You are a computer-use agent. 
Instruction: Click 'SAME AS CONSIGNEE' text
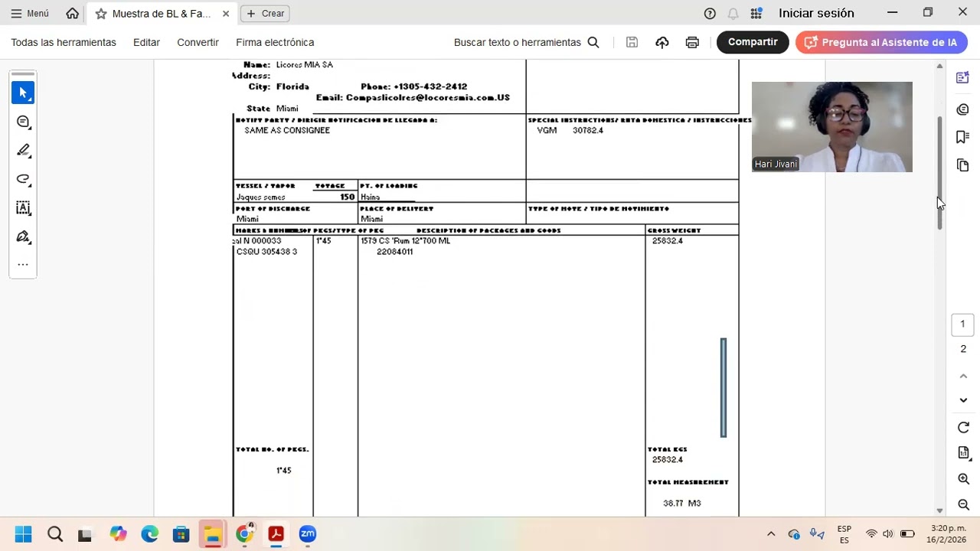click(287, 131)
